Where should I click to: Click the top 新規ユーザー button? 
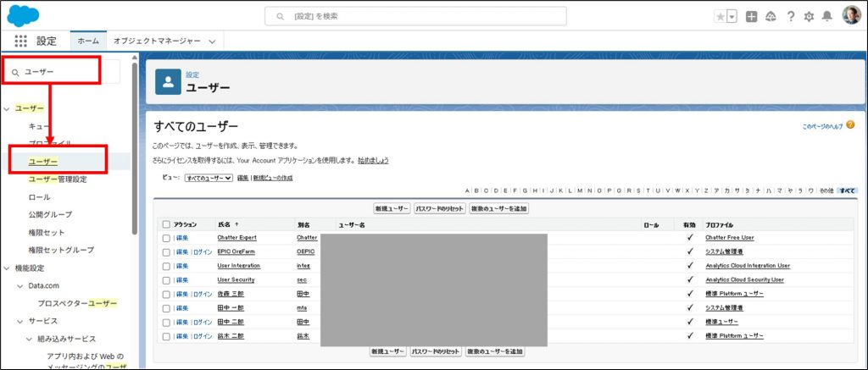(390, 208)
